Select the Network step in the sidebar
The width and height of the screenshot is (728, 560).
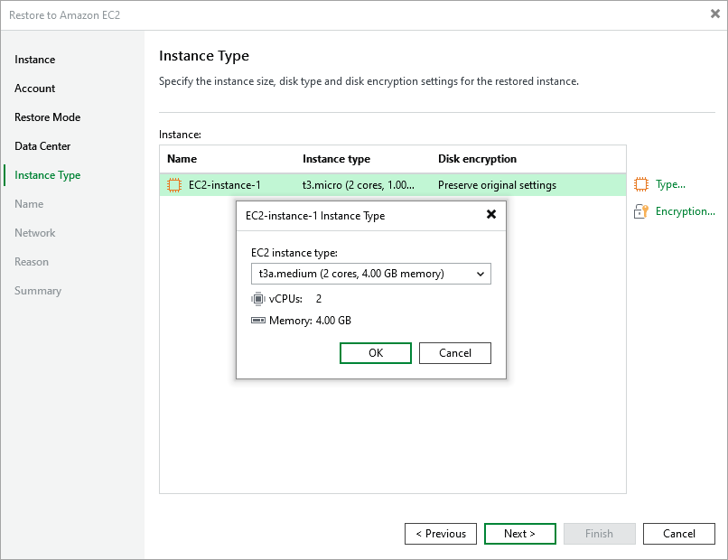34,232
